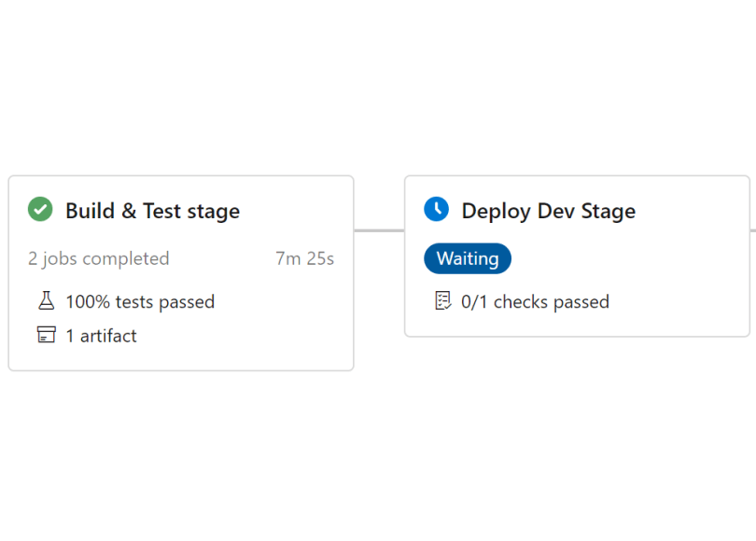Open the Build & Test stage title

(x=152, y=211)
